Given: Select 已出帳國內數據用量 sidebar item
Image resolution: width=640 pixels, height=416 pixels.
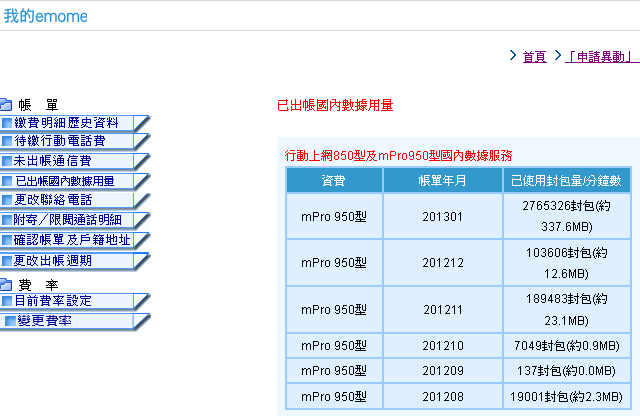Looking at the screenshot, I should click(75, 181).
